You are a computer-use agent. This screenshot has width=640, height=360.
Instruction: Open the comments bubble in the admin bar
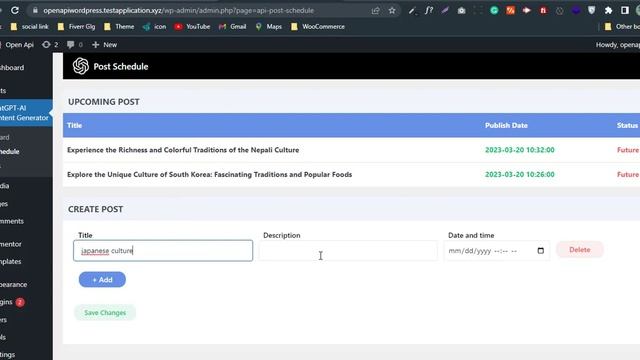[x=75, y=45]
